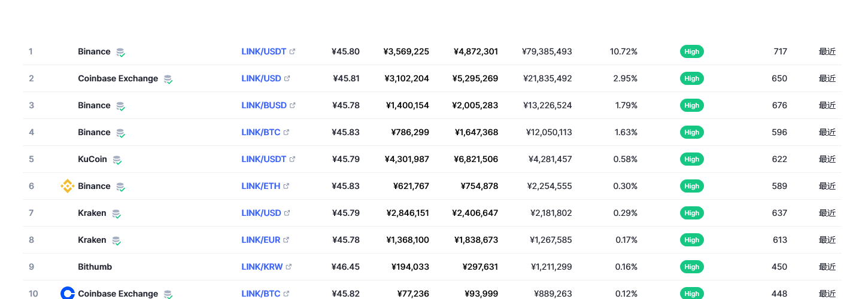The width and height of the screenshot is (868, 299).
Task: Open external link icon for KuCoin LINK/USDT
Action: point(292,159)
